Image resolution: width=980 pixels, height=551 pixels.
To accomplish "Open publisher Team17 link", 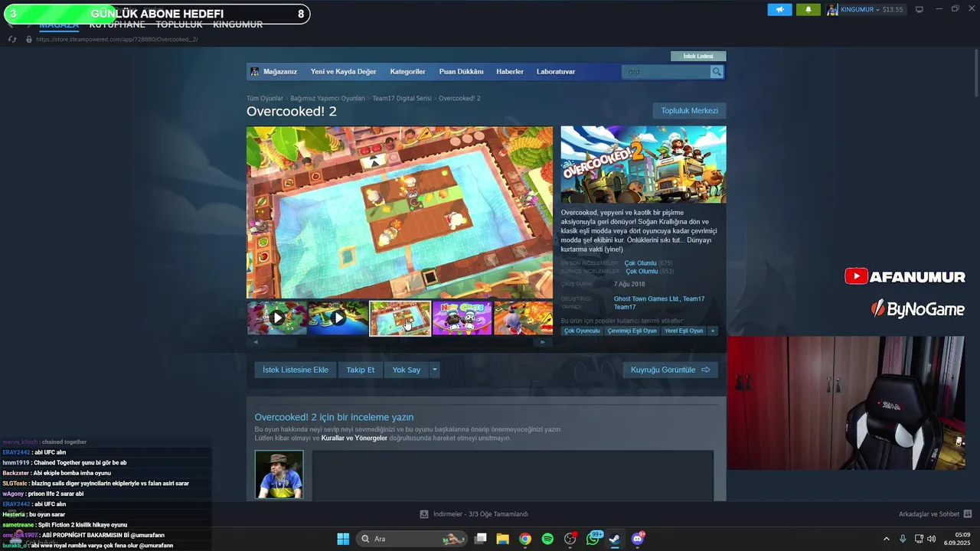I will [625, 307].
